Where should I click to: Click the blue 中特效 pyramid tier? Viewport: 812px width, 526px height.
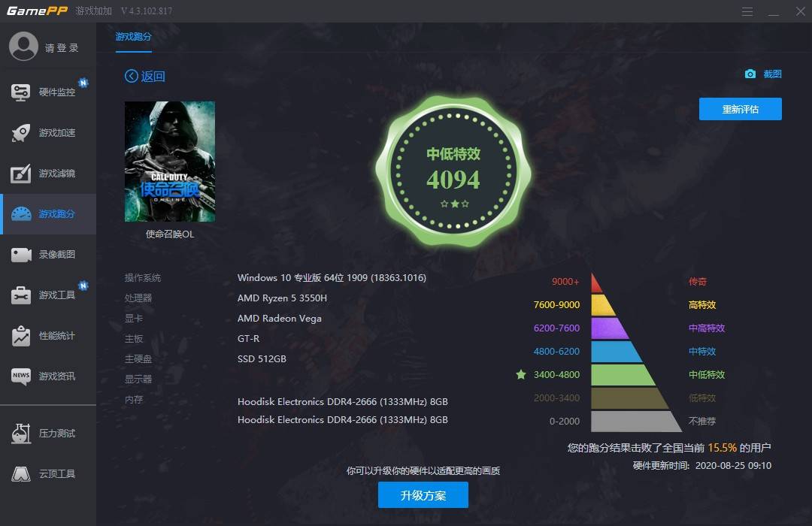click(x=615, y=352)
